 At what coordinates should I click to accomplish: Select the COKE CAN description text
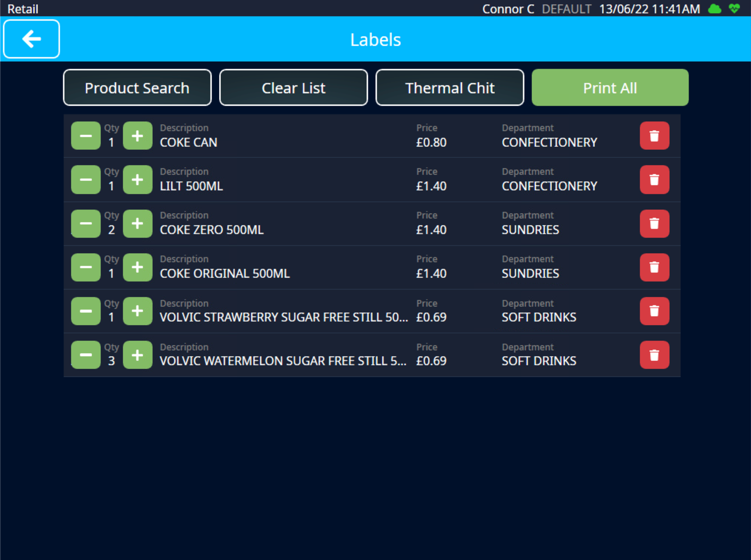tap(188, 142)
